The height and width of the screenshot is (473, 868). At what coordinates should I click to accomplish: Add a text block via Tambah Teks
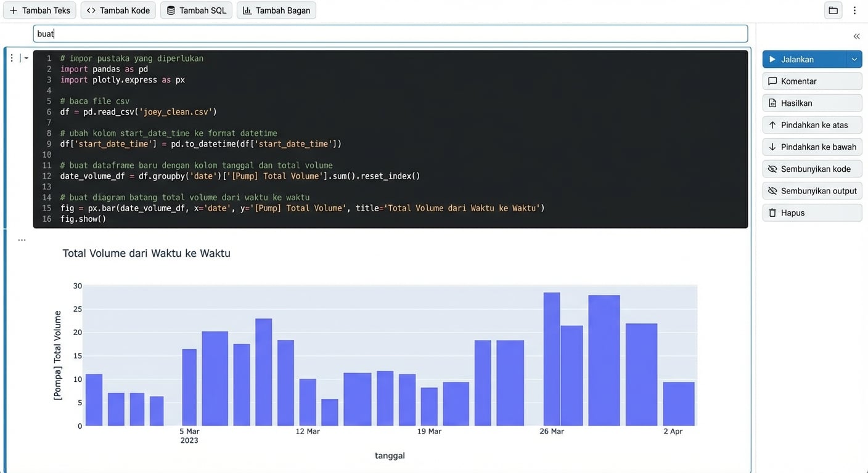click(39, 10)
